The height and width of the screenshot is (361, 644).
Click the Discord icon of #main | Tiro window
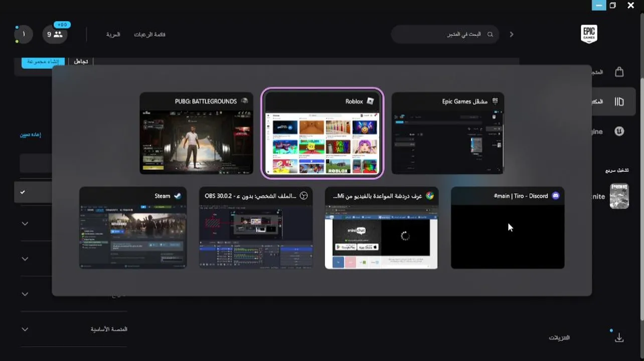click(556, 196)
